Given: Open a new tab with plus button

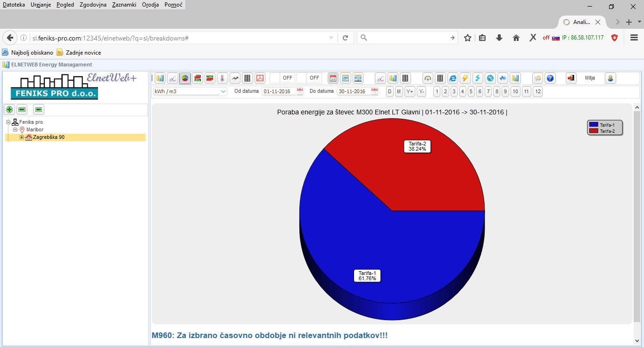Looking at the screenshot, I should click(x=629, y=22).
